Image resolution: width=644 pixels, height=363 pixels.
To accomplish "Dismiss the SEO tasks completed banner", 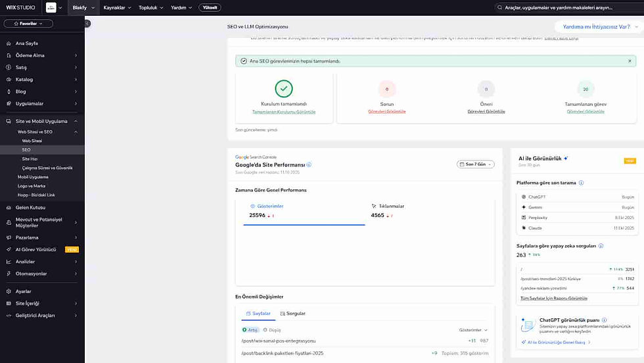I will (630, 61).
